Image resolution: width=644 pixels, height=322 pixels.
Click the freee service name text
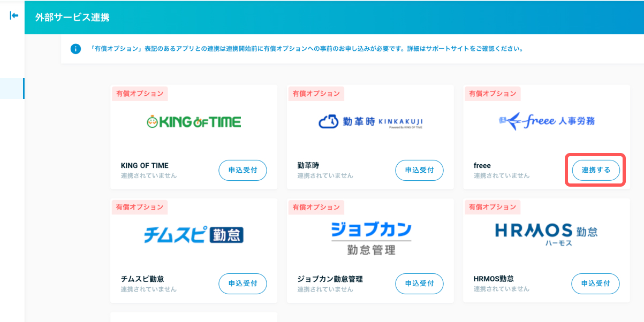tap(482, 165)
